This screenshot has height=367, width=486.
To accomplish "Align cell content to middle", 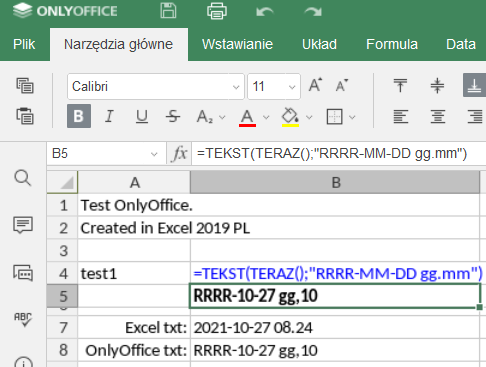I will [437, 86].
